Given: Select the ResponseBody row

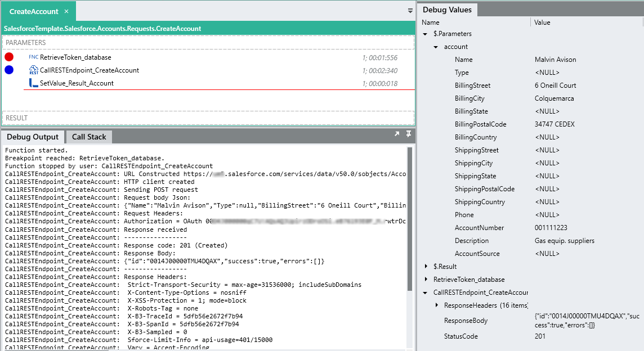Looking at the screenshot, I should (x=531, y=321).
